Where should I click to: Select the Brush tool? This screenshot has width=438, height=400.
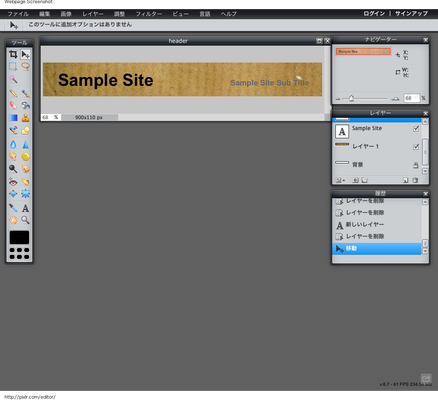click(25, 93)
